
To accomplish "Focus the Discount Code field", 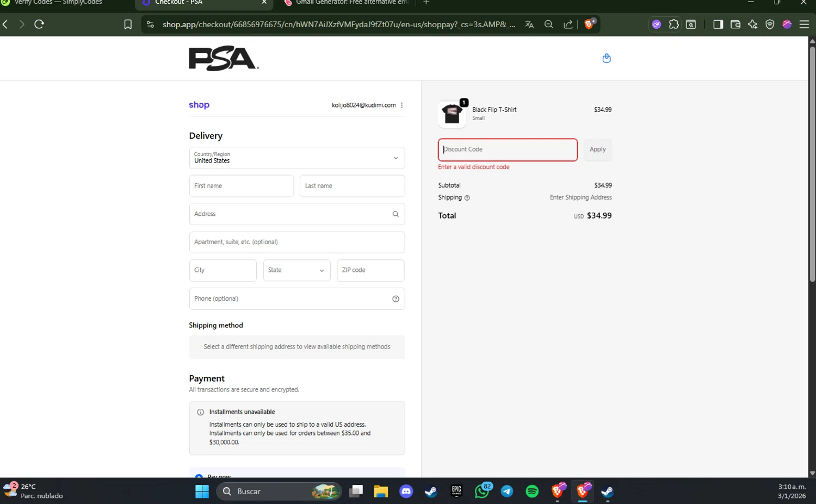I will 508,150.
